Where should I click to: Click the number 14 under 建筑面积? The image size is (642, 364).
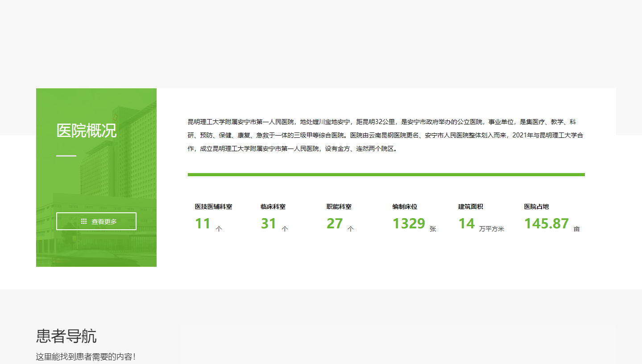[467, 223]
